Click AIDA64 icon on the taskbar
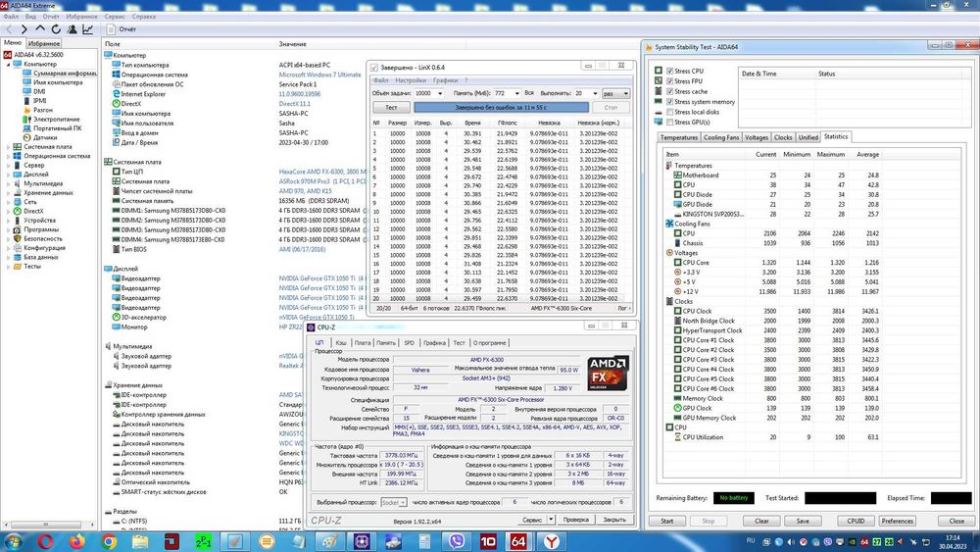 click(518, 541)
